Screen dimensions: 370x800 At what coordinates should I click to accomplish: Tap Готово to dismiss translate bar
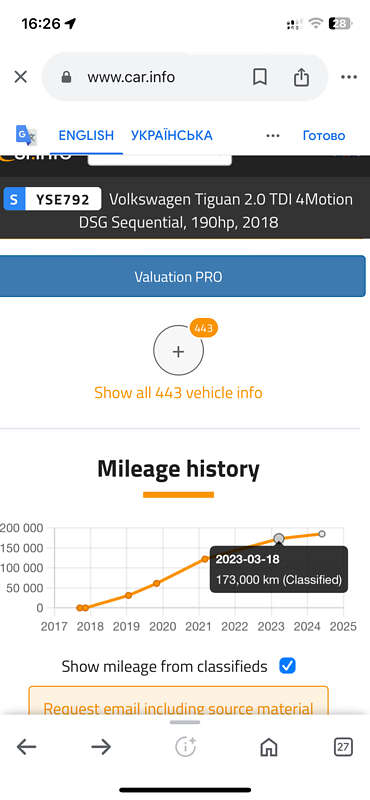[x=324, y=136]
